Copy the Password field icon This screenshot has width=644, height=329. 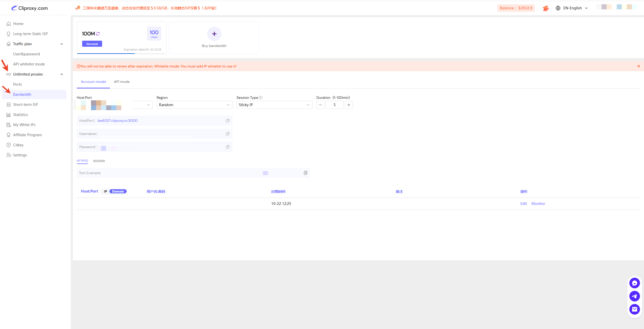(x=227, y=147)
